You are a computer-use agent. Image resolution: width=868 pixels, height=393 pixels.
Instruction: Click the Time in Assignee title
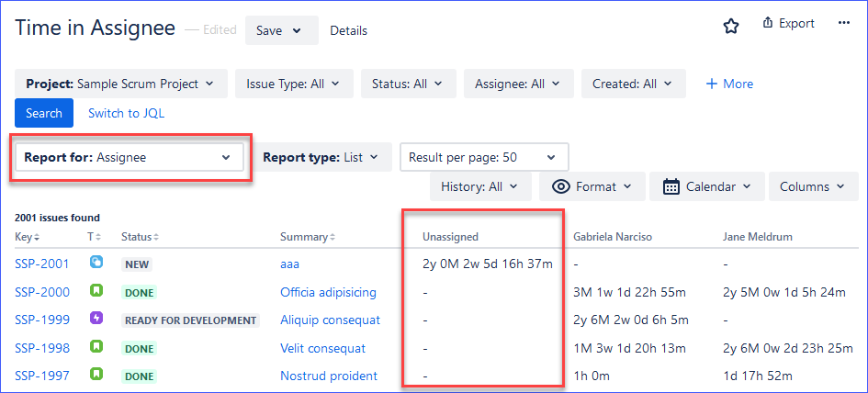click(x=95, y=28)
